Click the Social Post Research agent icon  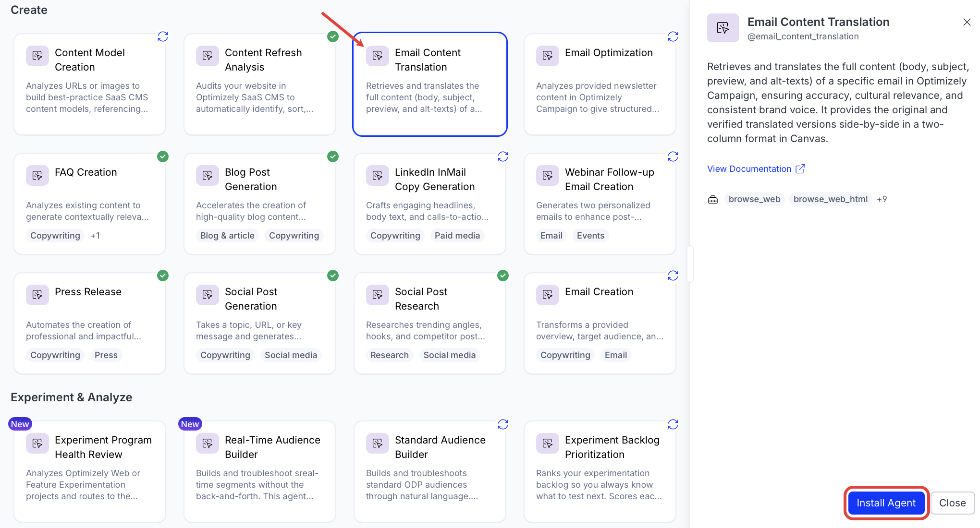pyautogui.click(x=378, y=295)
